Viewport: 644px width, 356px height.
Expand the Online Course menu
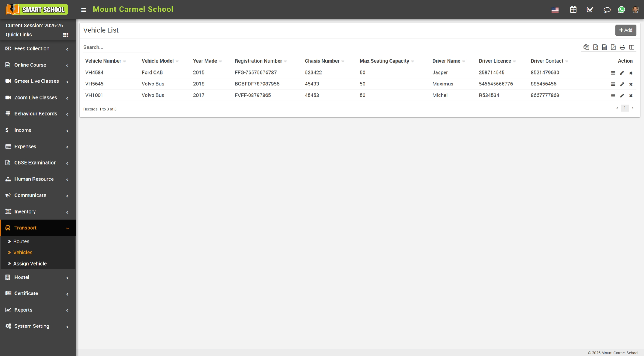coord(38,65)
